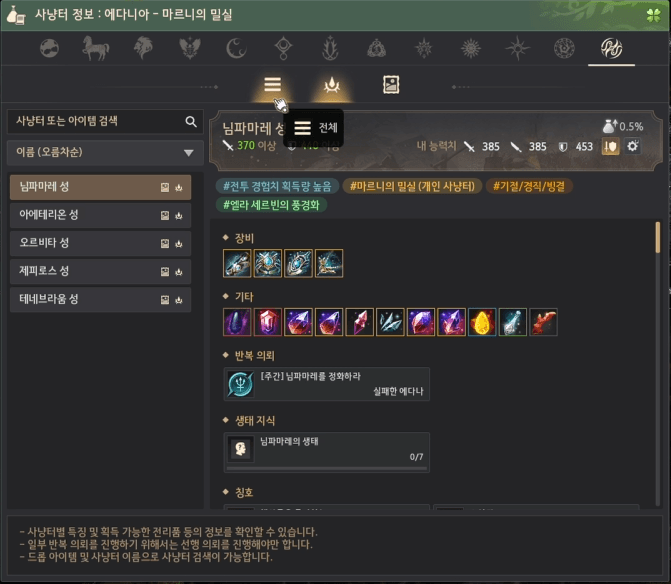This screenshot has height=584, width=671.
Task: Open the 이름 (오름차순) sort dropdown
Action: pyautogui.click(x=105, y=152)
